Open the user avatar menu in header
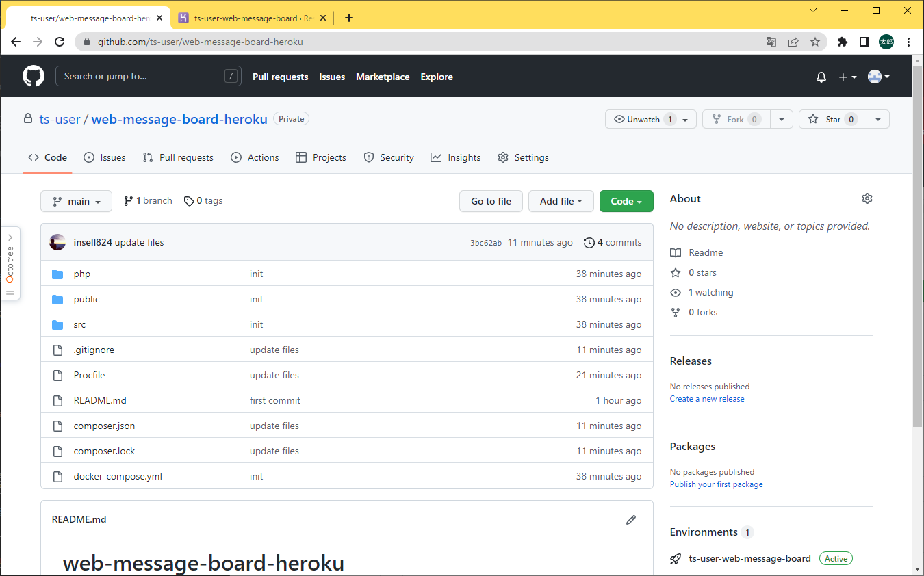 (878, 77)
